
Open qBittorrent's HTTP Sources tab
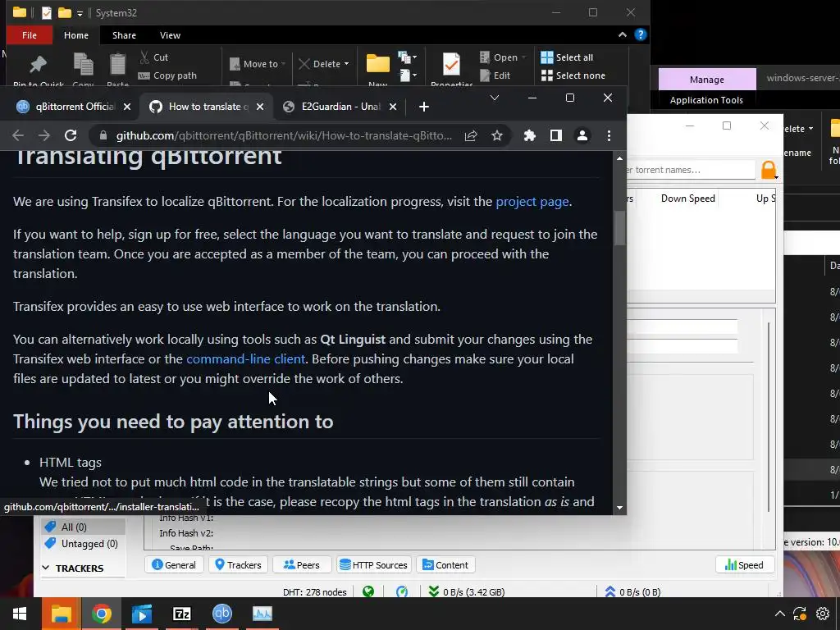click(373, 564)
